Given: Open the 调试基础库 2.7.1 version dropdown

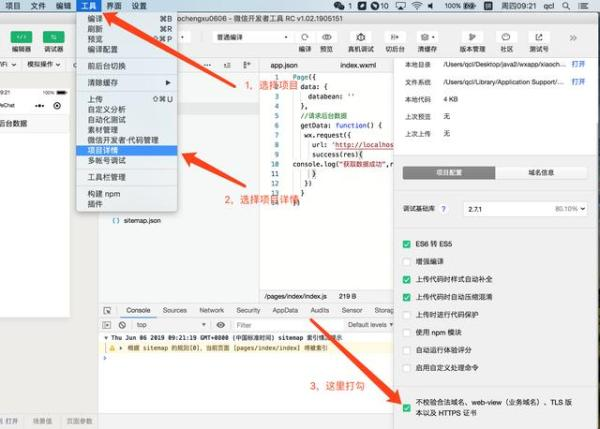Looking at the screenshot, I should tap(525, 209).
